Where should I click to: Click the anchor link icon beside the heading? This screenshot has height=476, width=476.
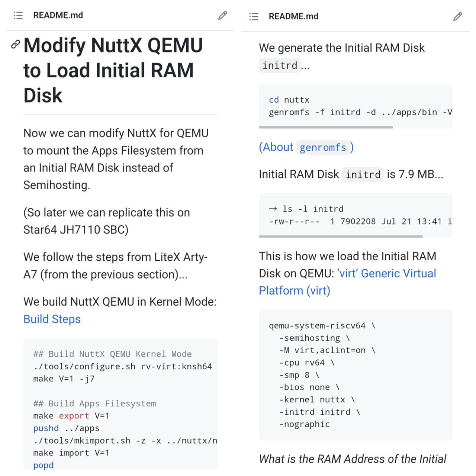coord(15,44)
